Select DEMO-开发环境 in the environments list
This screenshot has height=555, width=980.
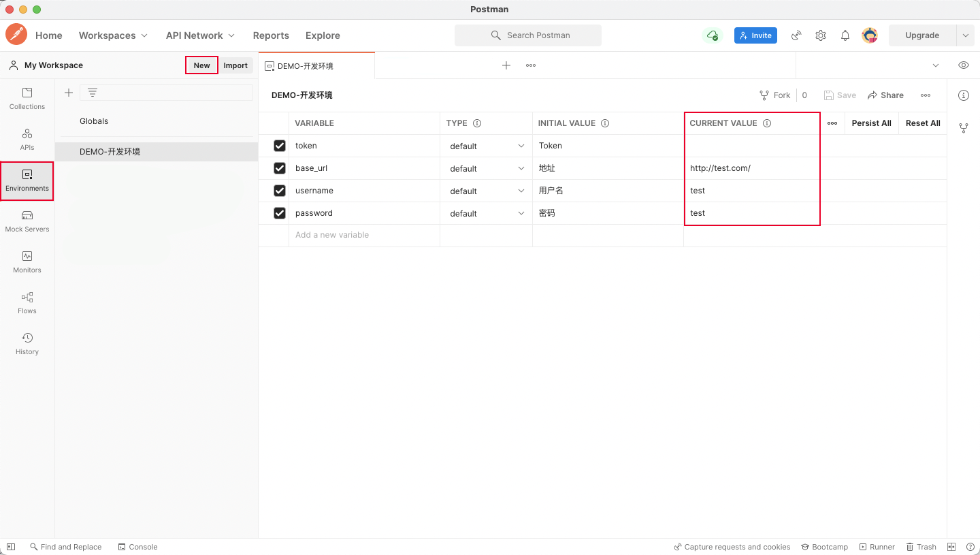click(157, 151)
